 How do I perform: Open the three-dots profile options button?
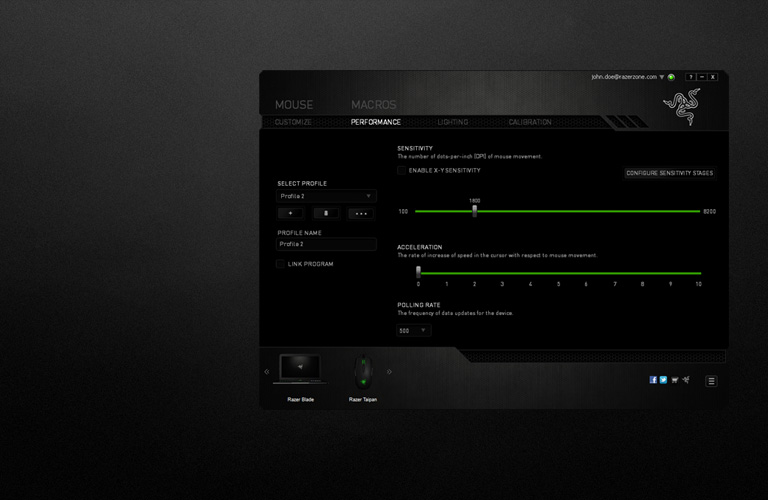pos(362,213)
